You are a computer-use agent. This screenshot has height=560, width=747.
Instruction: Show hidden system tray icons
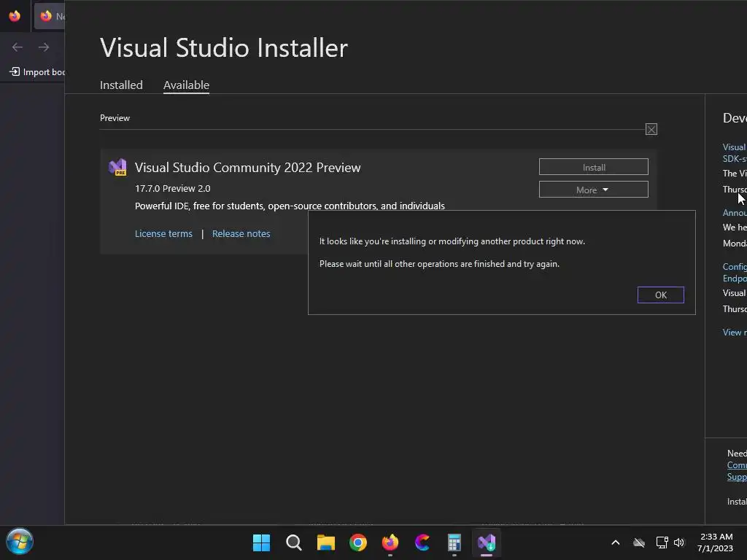pos(616,542)
